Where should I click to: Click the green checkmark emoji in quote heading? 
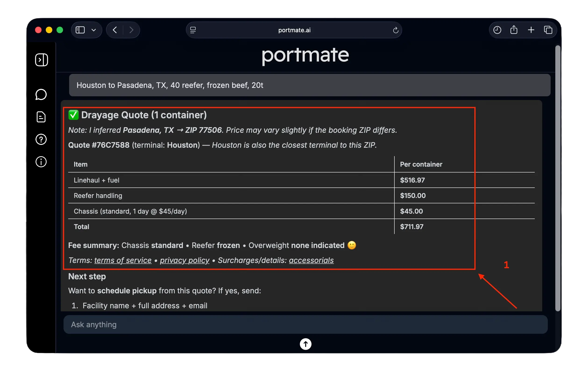[x=73, y=115]
